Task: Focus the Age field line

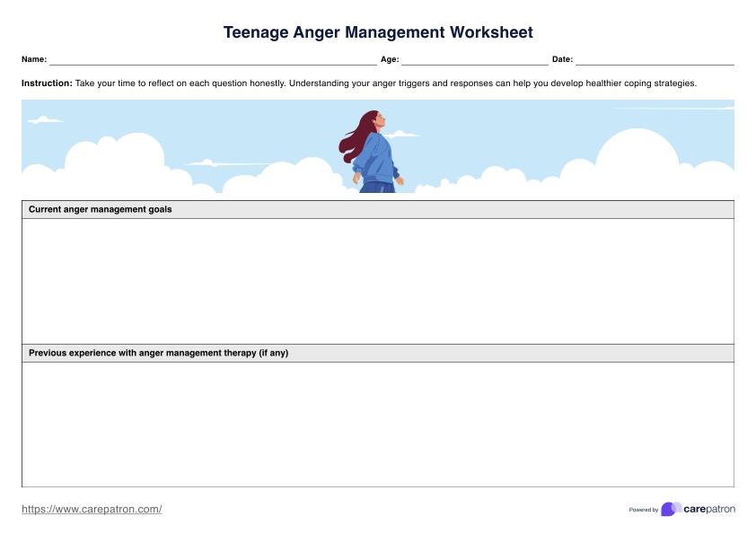Action: (474, 60)
